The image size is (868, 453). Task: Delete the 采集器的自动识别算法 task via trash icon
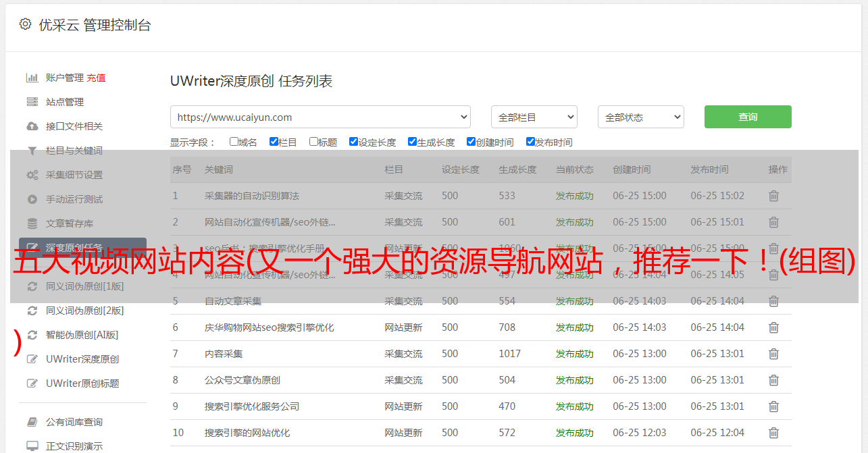point(773,196)
